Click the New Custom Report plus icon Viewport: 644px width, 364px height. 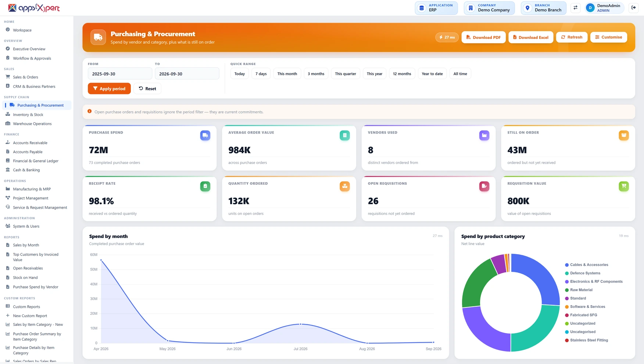pyautogui.click(x=8, y=316)
